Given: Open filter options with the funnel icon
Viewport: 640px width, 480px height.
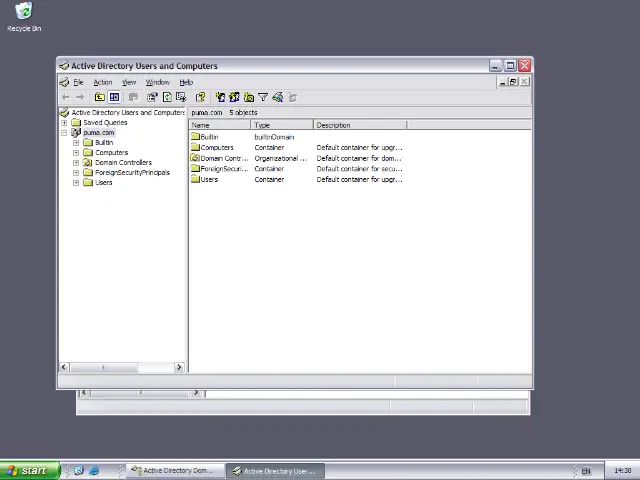Looking at the screenshot, I should tap(263, 97).
